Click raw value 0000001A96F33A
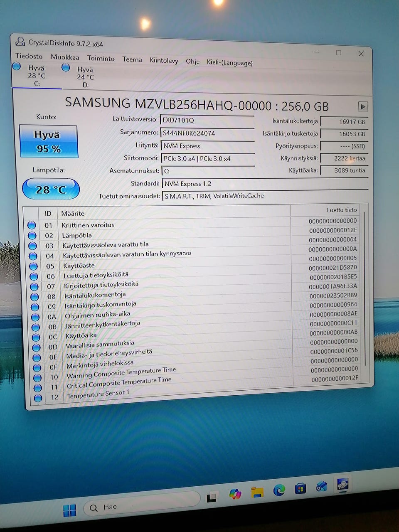 333,286
